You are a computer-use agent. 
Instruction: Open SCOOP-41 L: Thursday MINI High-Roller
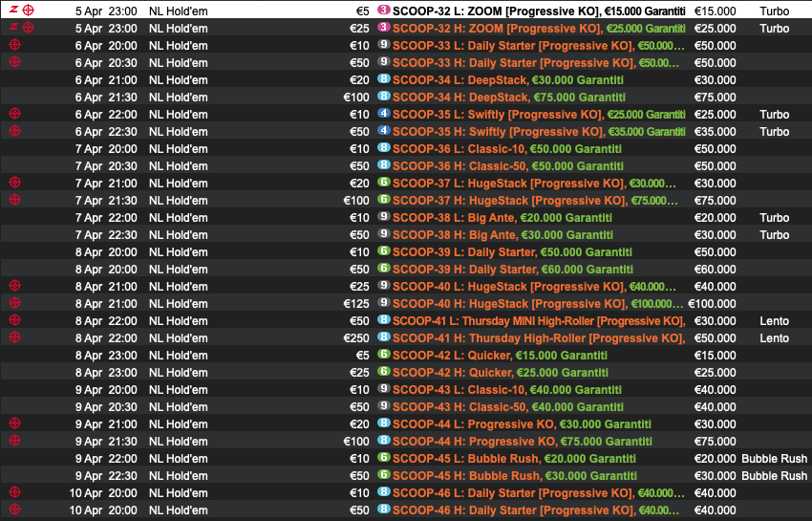click(539, 321)
